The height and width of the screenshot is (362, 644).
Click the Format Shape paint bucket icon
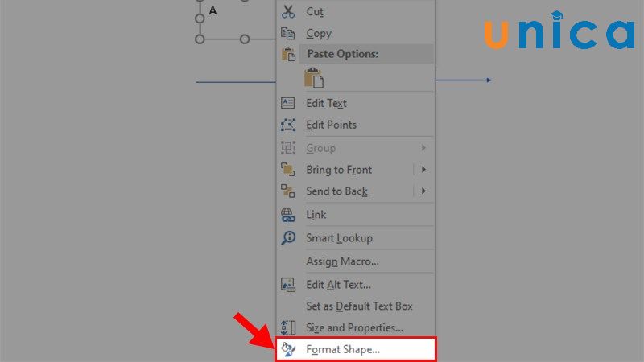coord(288,349)
